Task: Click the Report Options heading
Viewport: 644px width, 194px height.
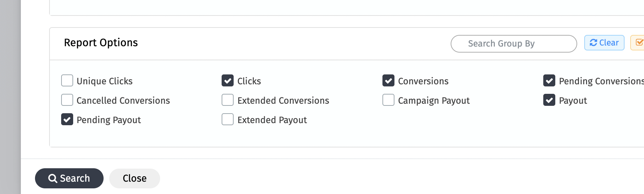Action: [101, 43]
